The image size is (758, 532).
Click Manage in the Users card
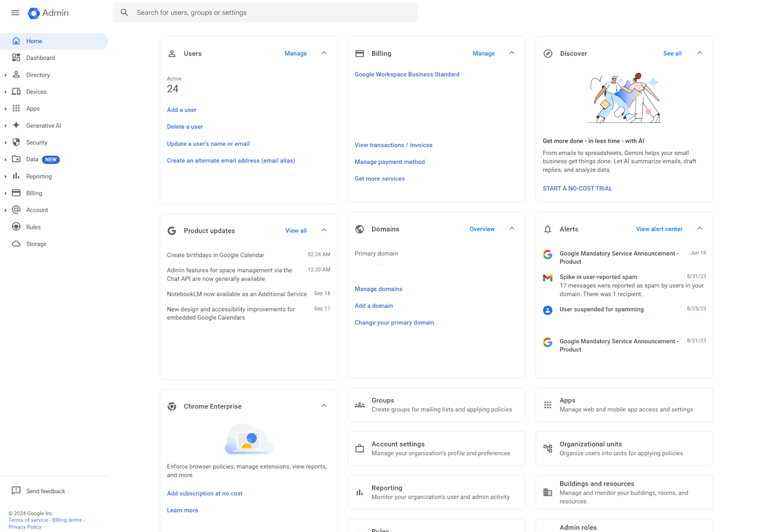pos(296,54)
